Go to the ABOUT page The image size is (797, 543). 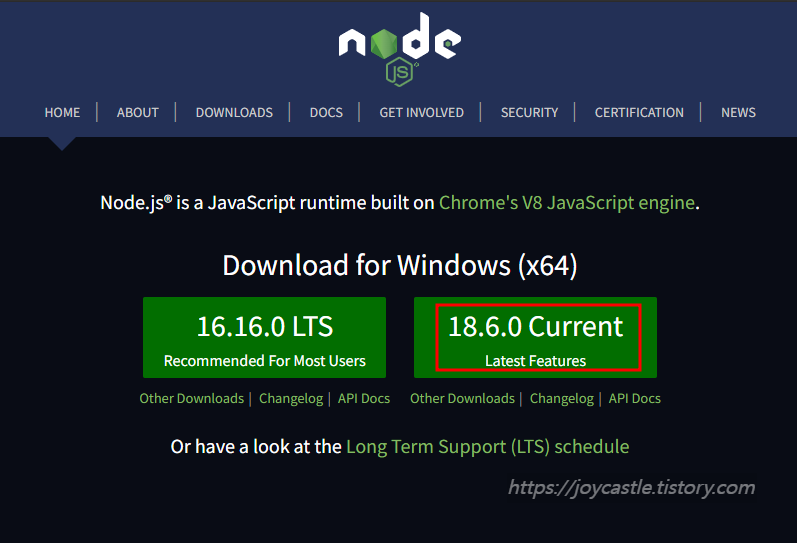click(x=138, y=112)
